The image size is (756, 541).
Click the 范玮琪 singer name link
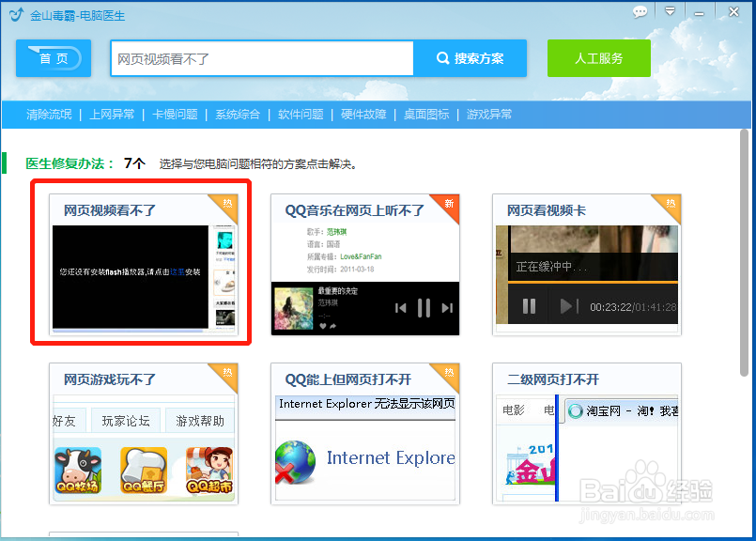(336, 232)
